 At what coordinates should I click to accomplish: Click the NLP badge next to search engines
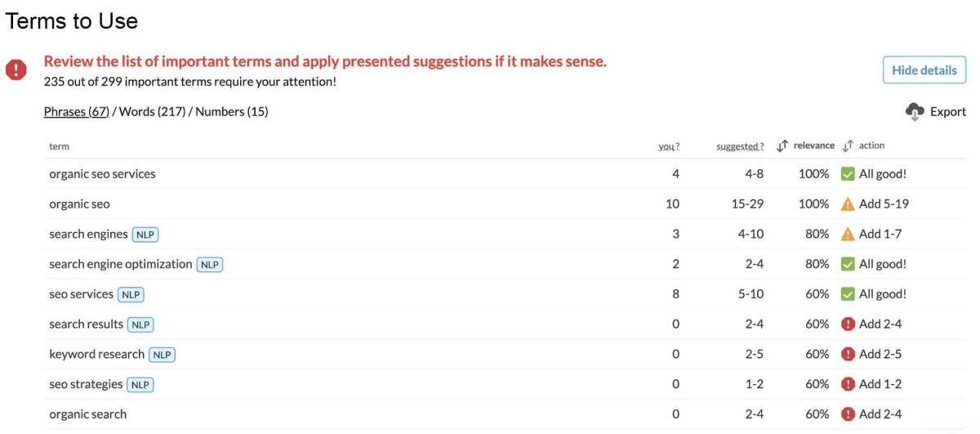pos(145,235)
